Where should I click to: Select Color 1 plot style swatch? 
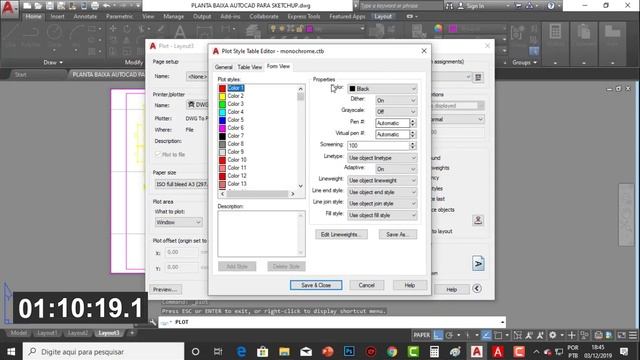[222, 88]
